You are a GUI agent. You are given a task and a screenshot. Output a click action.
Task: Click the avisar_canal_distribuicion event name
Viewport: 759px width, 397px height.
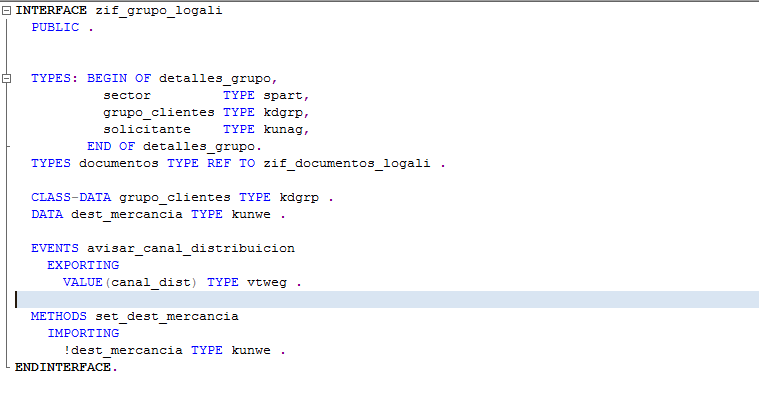(x=191, y=248)
